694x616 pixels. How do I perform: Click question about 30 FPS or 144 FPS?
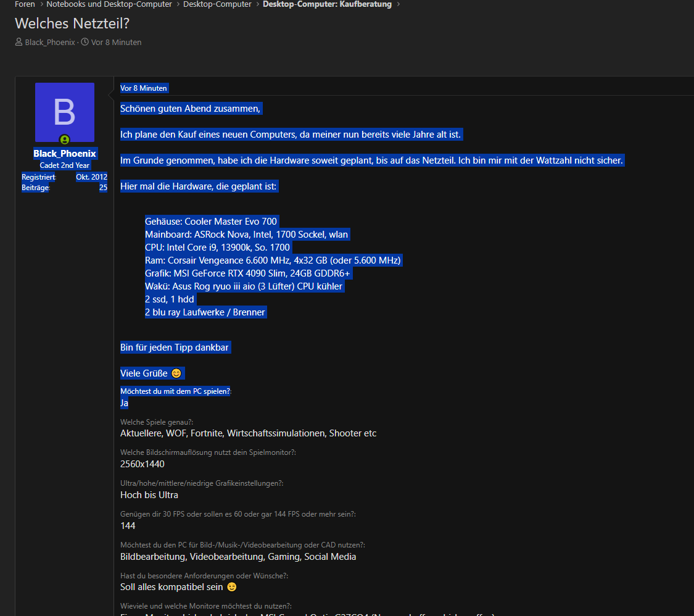tap(238, 514)
